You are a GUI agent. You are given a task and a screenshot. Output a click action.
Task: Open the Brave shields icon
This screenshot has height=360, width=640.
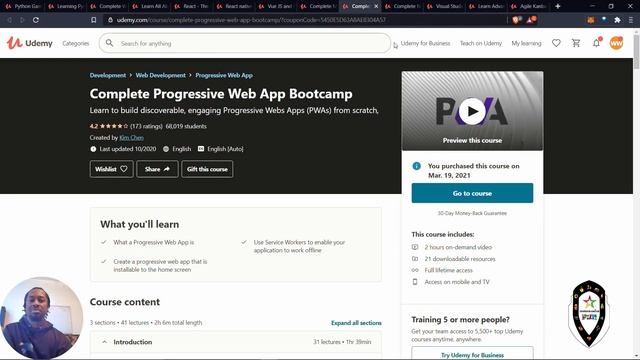click(516, 20)
